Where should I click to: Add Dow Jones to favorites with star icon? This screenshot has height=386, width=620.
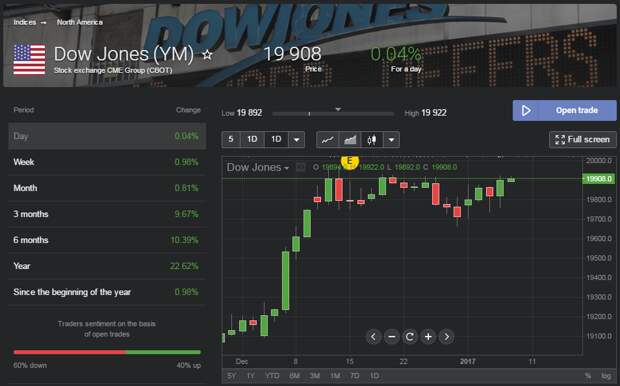207,55
